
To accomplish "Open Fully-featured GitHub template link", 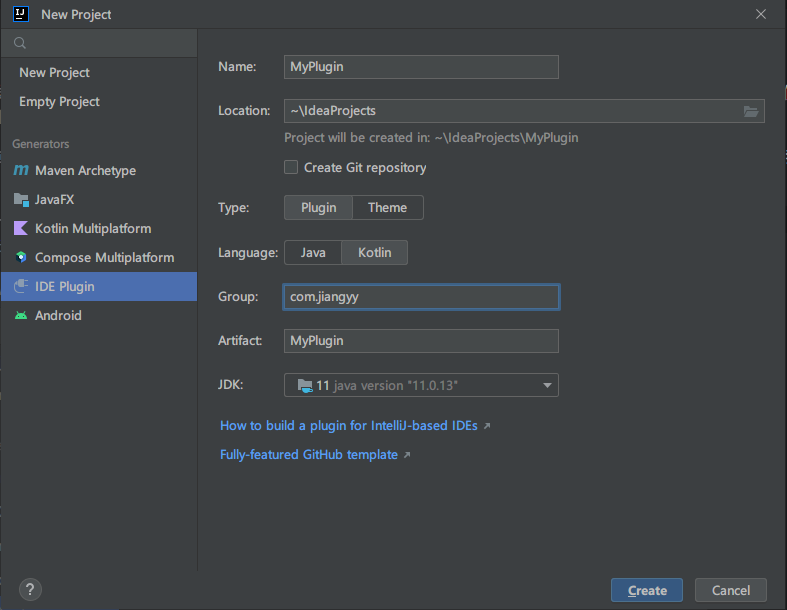I will click(309, 455).
